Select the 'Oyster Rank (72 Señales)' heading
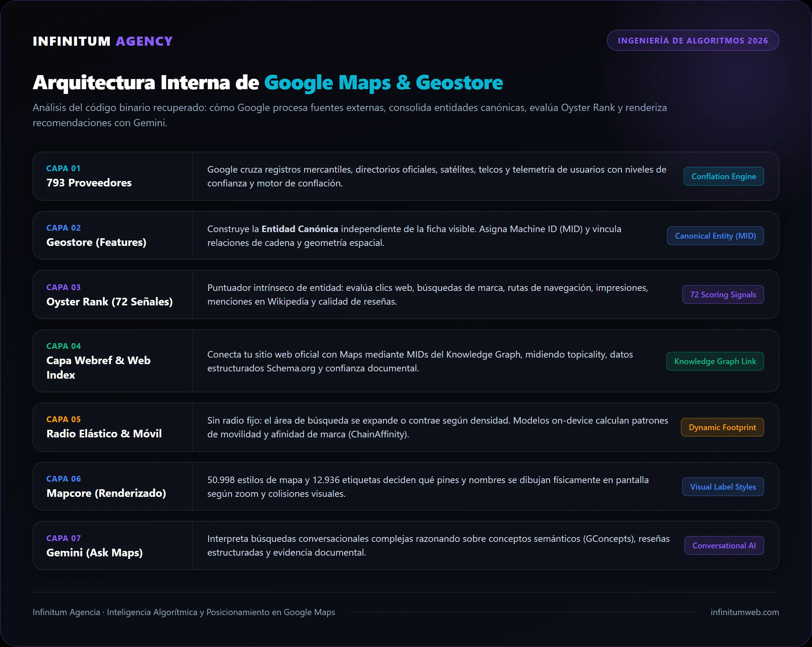Image resolution: width=812 pixels, height=647 pixels. [x=109, y=302]
